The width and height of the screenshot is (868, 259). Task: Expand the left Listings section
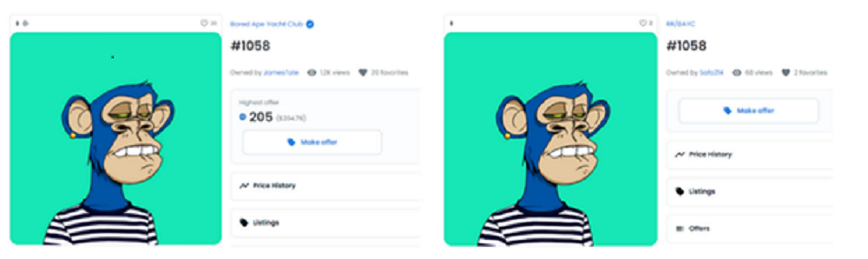coord(325,223)
